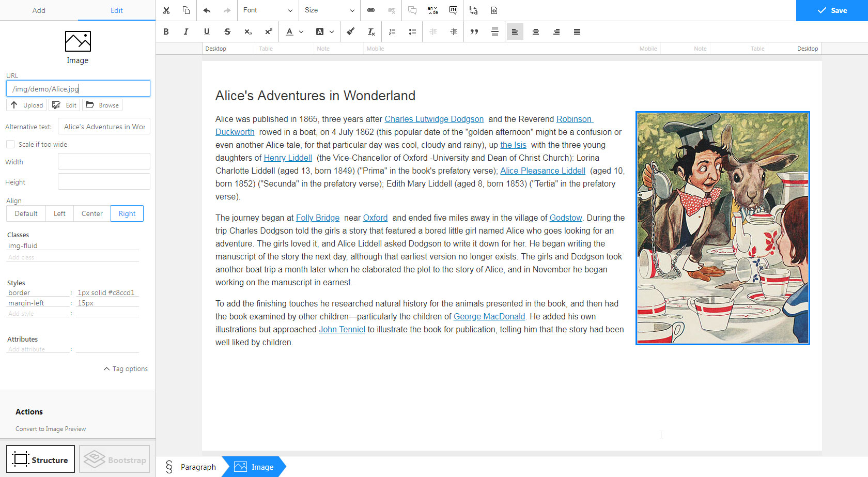
Task: Open the Font dropdown
Action: click(x=268, y=10)
